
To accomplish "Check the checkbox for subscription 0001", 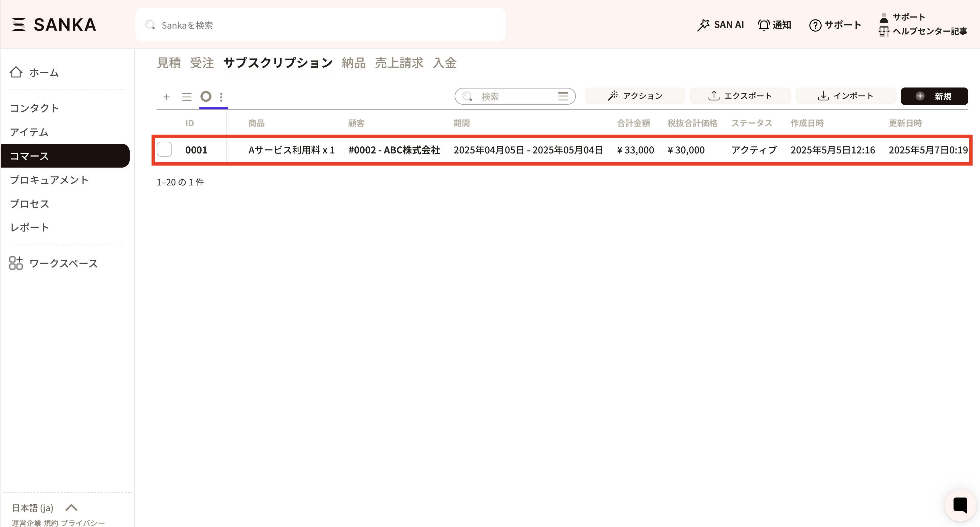I will [x=164, y=150].
